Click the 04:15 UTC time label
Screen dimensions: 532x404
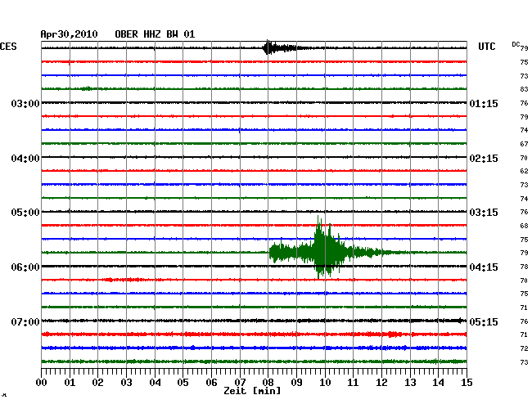tap(484, 267)
